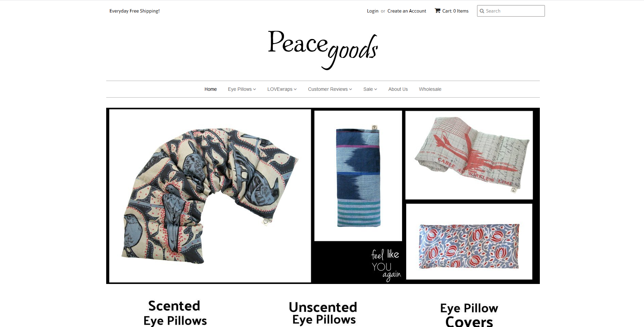
Task: Click the Peacegoods logo
Action: [323, 50]
